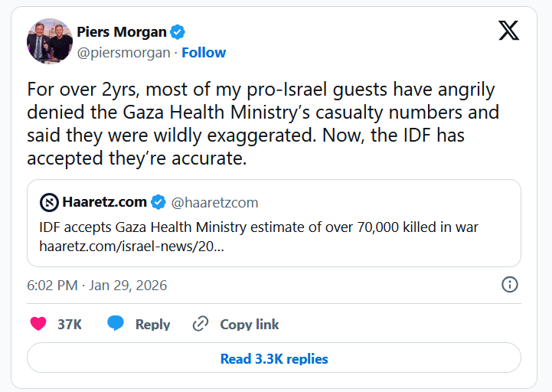Click the Haaretz logo icon
Viewport: 552px width, 392px height.
pyautogui.click(x=48, y=202)
